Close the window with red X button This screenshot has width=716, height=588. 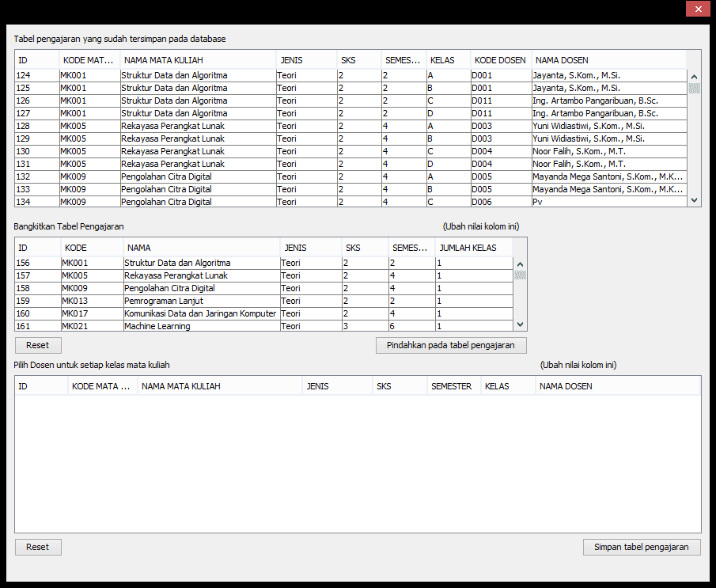(x=696, y=9)
